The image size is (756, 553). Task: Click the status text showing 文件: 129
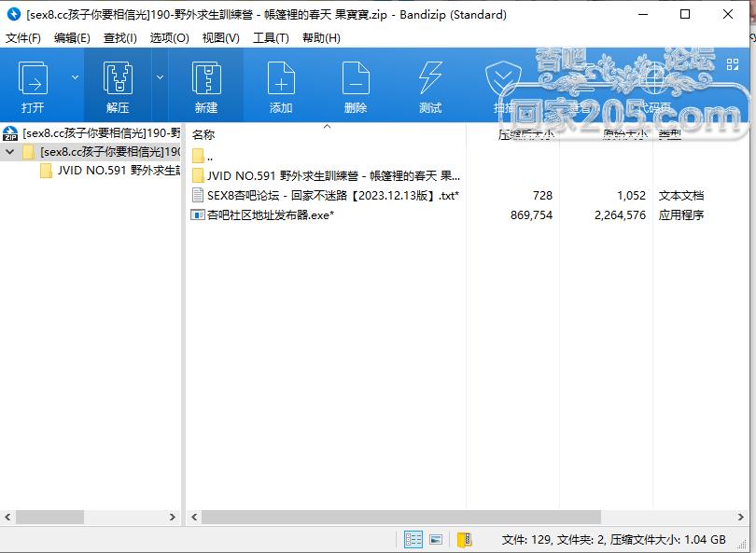click(526, 540)
